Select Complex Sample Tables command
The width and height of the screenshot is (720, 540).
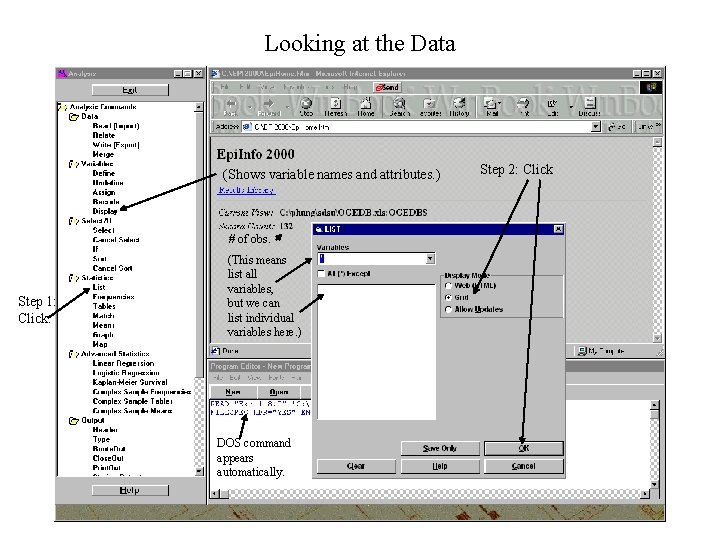132,401
